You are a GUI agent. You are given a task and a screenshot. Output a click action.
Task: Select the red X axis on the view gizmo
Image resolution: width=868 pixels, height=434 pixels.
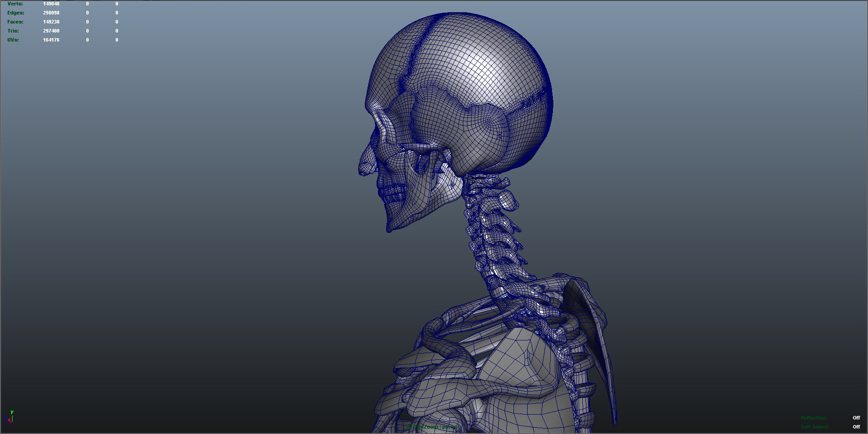click(x=9, y=420)
